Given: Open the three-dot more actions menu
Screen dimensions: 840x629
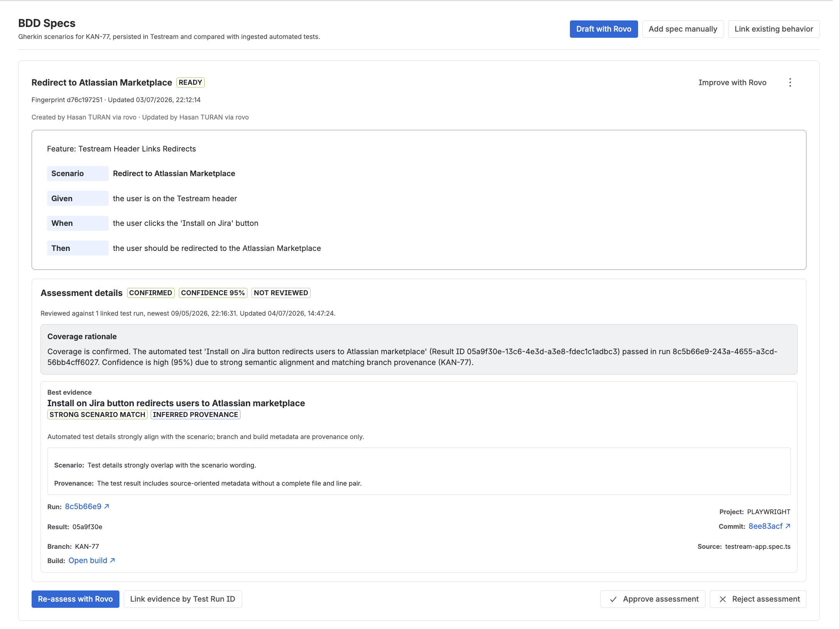Looking at the screenshot, I should [790, 82].
